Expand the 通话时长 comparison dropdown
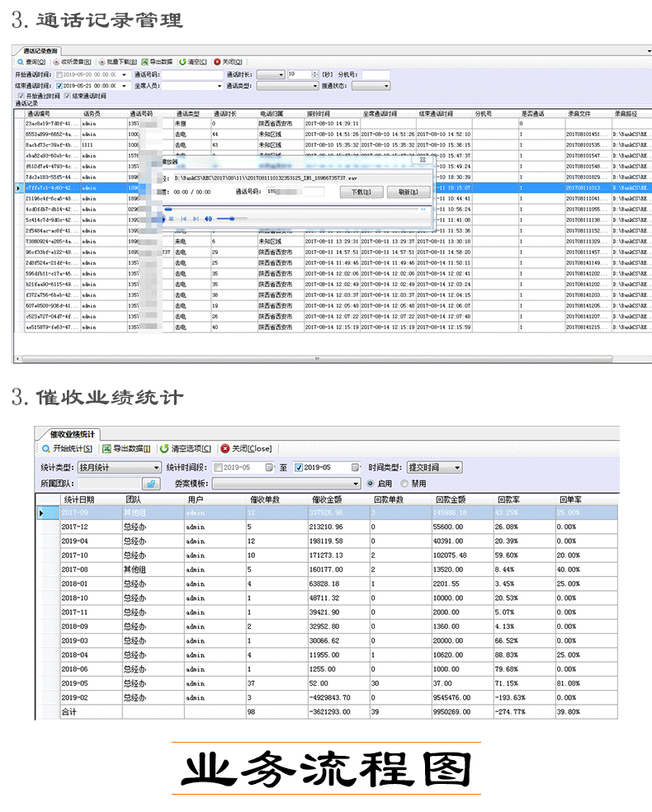 coord(281,75)
